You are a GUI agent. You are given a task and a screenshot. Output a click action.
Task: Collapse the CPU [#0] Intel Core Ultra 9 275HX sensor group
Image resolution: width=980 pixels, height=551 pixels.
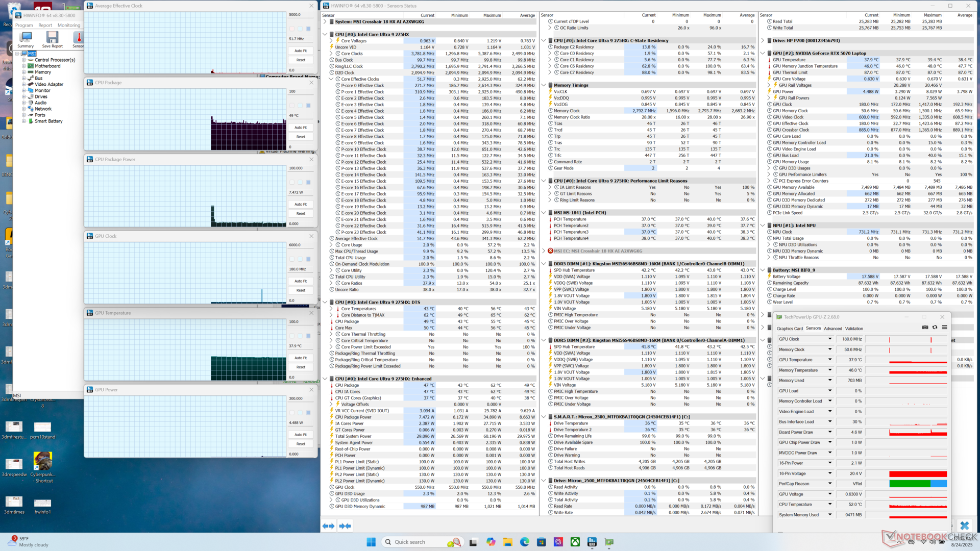pos(325,34)
